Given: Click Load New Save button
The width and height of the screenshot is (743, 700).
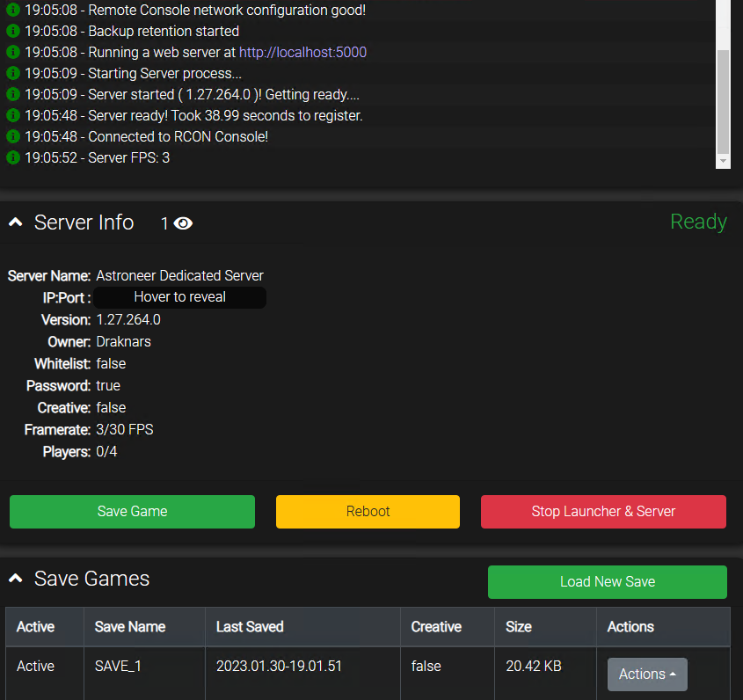Looking at the screenshot, I should [x=608, y=581].
